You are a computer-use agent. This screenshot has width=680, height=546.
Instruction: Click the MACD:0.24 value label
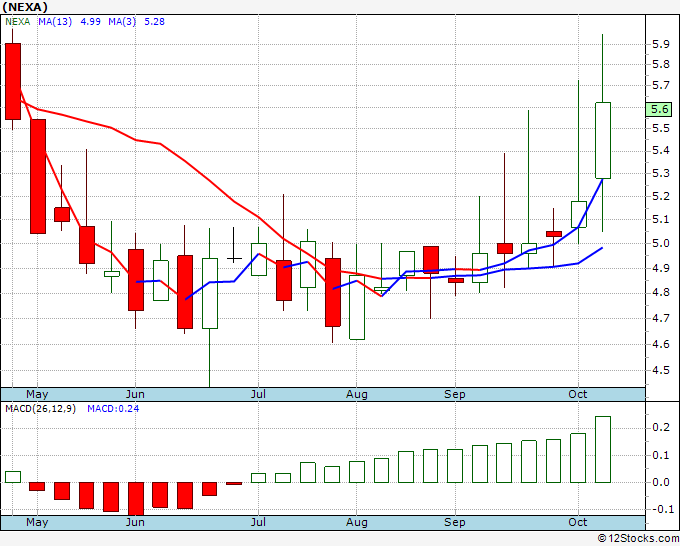(112, 408)
